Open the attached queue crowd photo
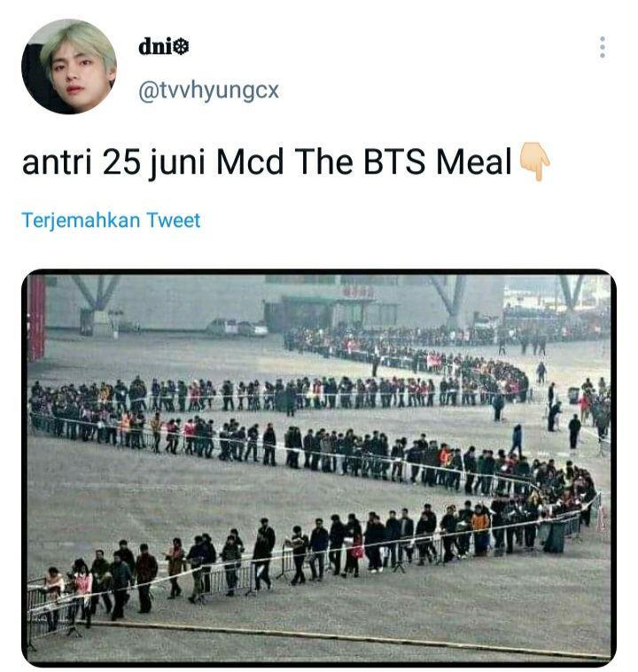The width and height of the screenshot is (638, 672). pyautogui.click(x=319, y=467)
